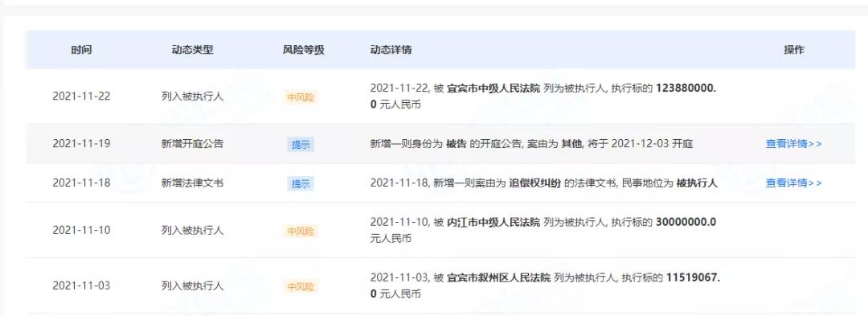Click the 时间 column header

(81, 50)
